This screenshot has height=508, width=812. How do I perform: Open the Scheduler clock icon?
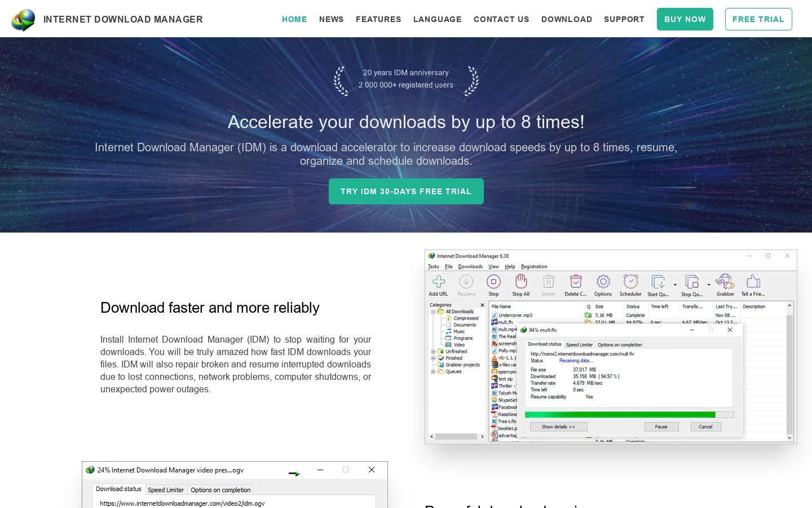(630, 282)
